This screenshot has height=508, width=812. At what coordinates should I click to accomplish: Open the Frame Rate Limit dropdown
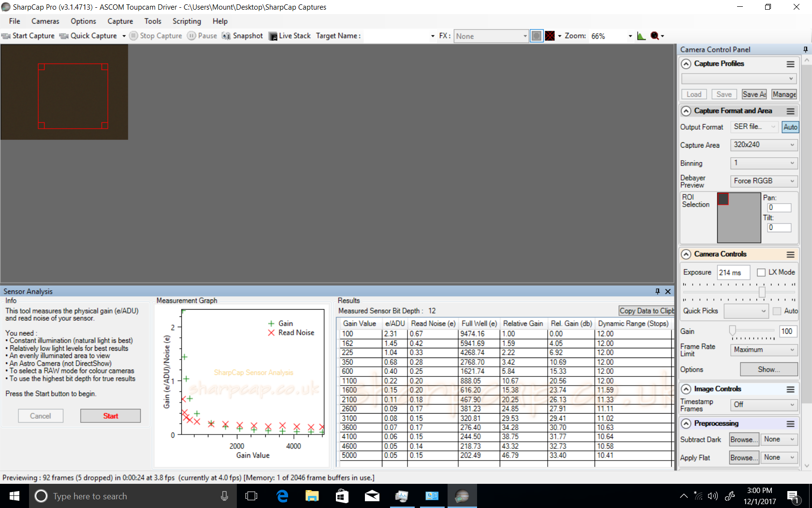click(x=763, y=350)
